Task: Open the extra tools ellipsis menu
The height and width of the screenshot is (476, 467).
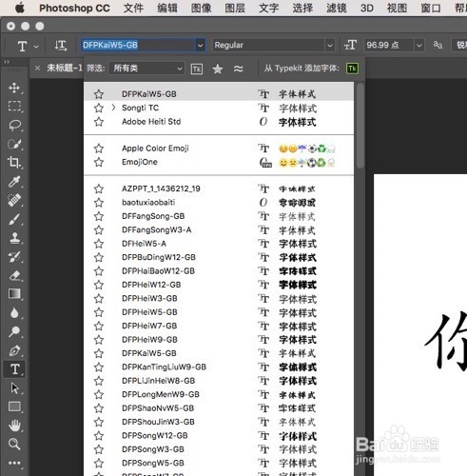Action: tap(14, 463)
